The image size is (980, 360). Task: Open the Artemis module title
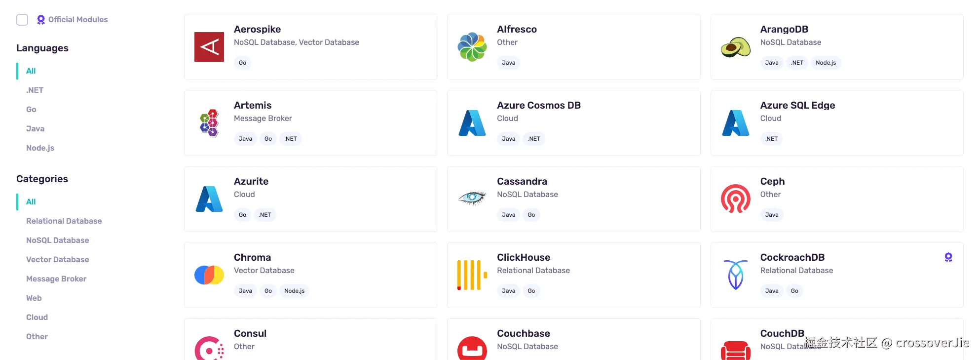pyautogui.click(x=253, y=105)
